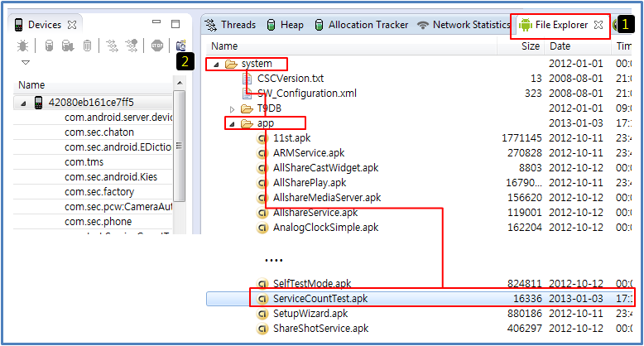Select the SW_Configuration.xml file
644x346 pixels.
pos(307,94)
